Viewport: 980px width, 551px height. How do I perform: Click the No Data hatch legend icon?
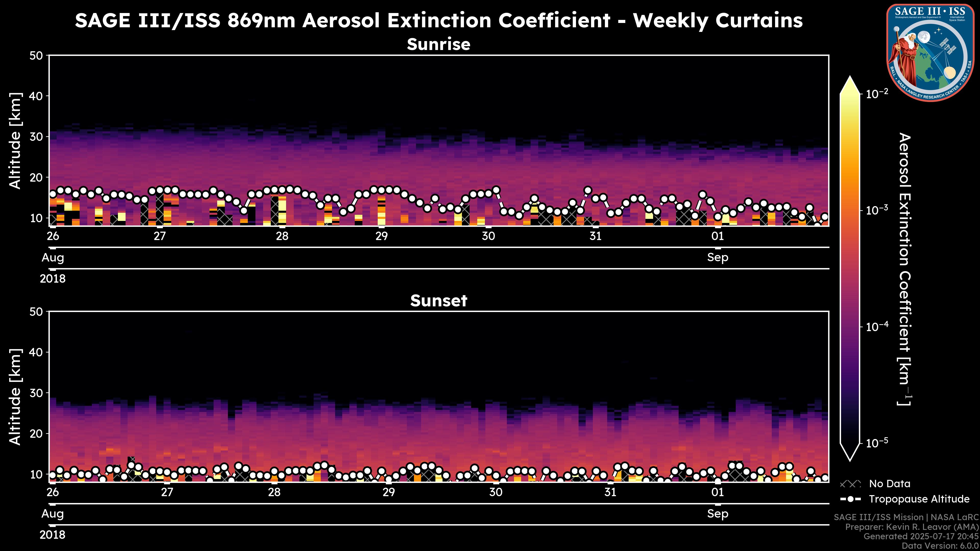(850, 484)
